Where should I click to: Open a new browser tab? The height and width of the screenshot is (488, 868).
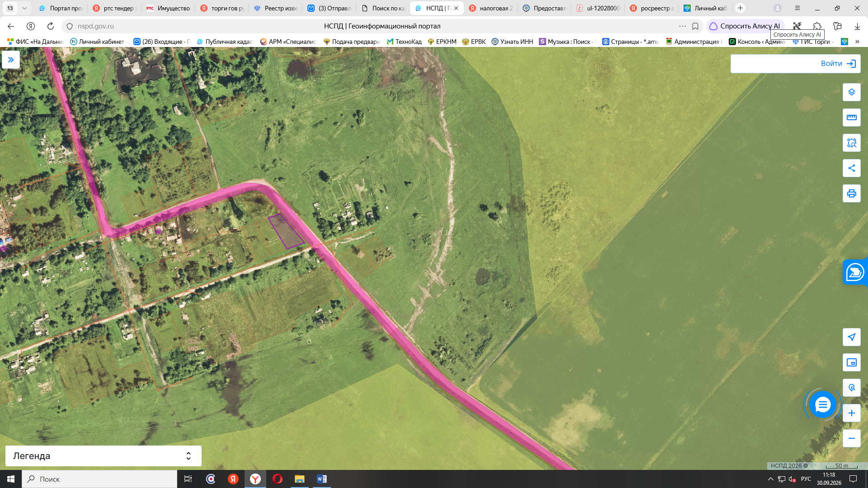pyautogui.click(x=740, y=8)
